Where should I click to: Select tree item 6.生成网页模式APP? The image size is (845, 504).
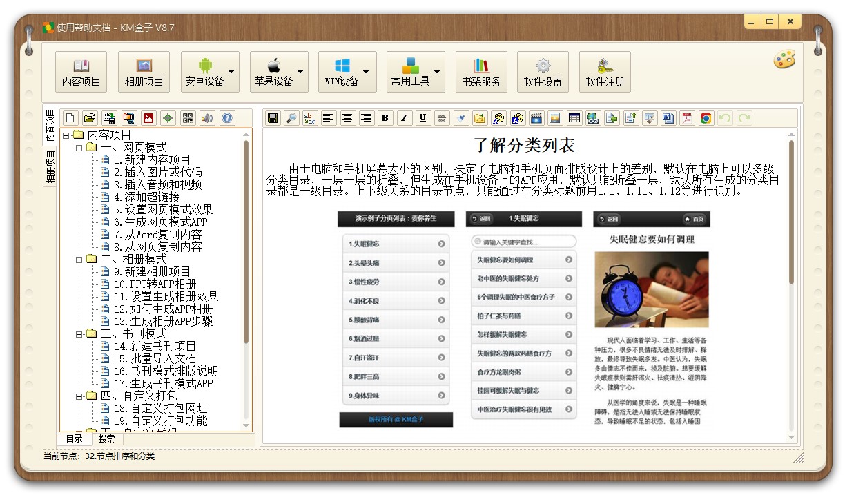159,222
